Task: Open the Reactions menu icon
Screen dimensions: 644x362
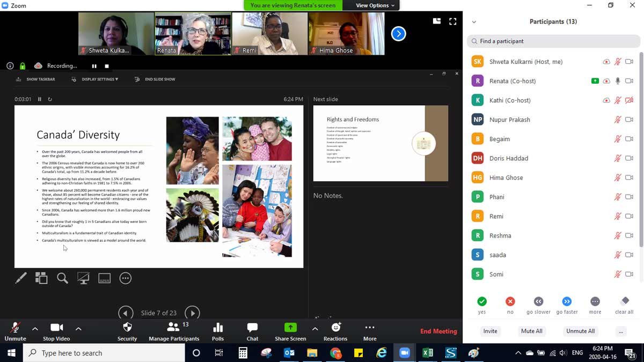Action: 335,331
